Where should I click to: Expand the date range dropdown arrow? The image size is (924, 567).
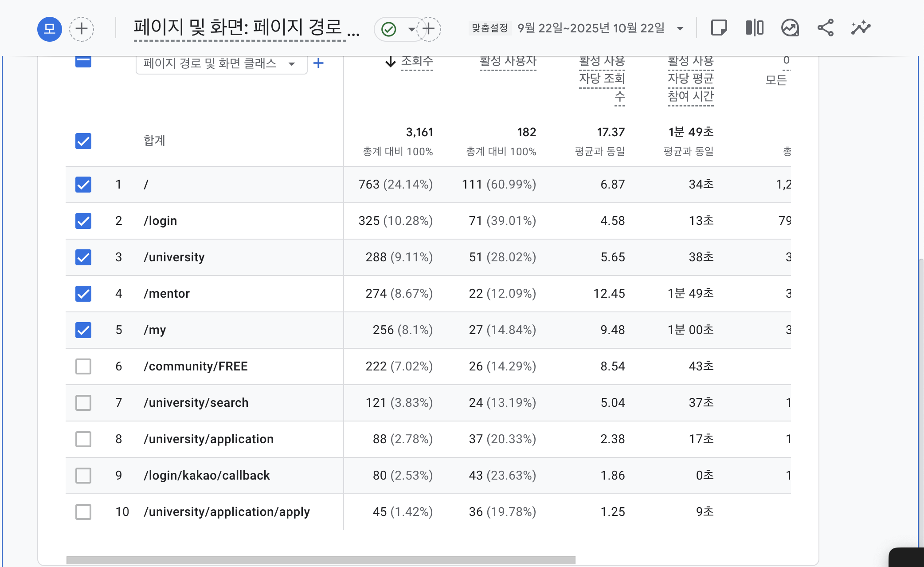680,29
